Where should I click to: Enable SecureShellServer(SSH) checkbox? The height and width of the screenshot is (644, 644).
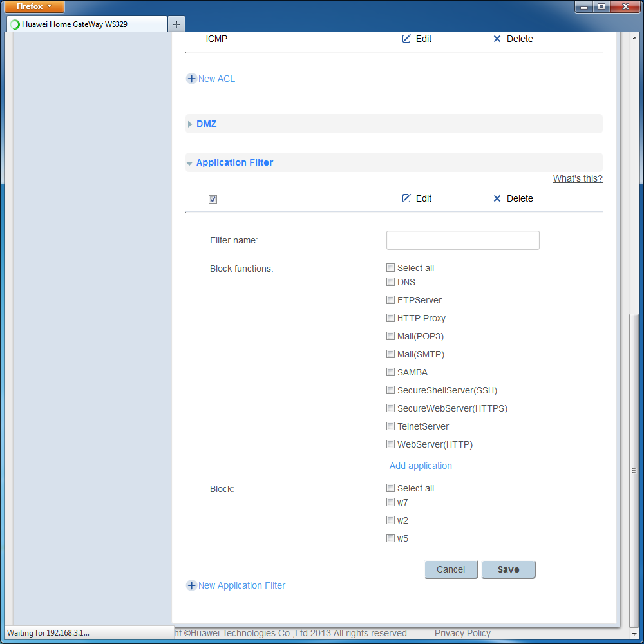391,390
